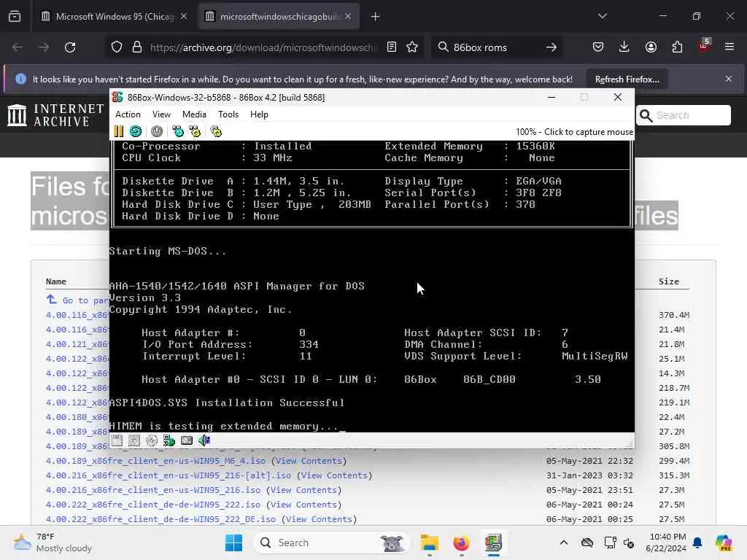Submit search with the arrow button
This screenshot has height=560, width=747.
[x=551, y=47]
